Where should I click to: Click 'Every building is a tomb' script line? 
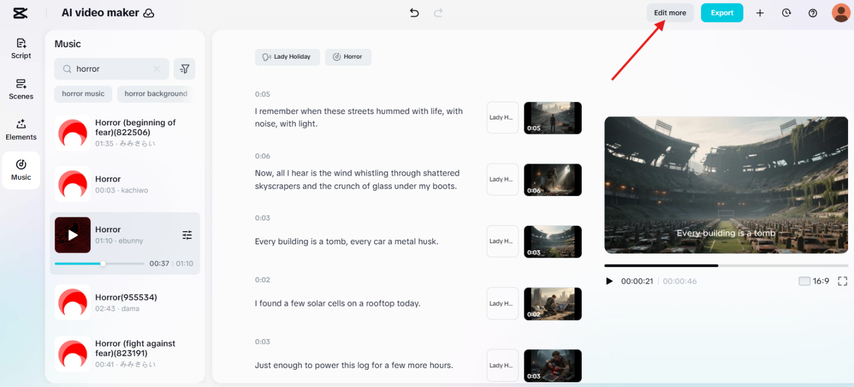pyautogui.click(x=346, y=242)
